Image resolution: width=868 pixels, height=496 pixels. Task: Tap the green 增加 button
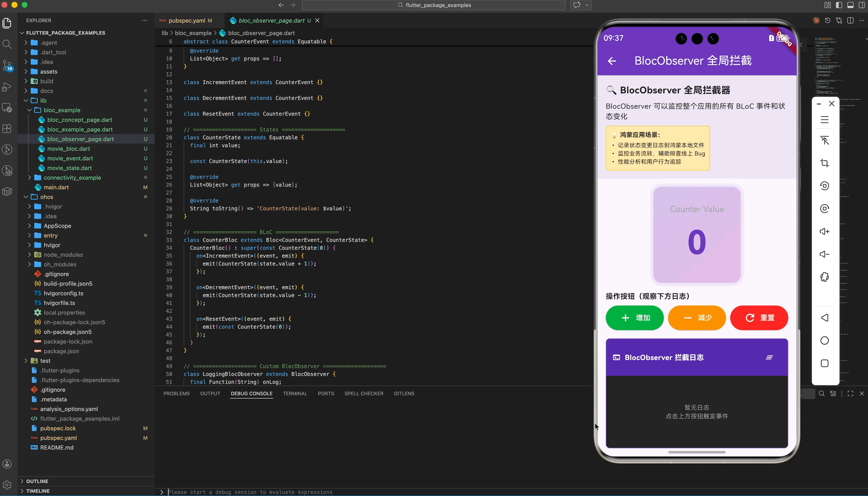(x=634, y=318)
